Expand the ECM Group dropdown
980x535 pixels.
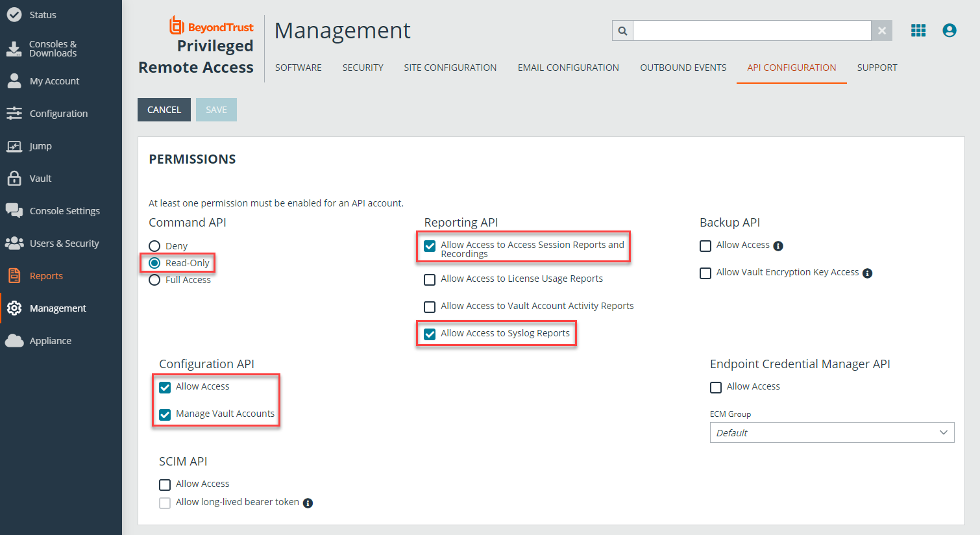click(832, 432)
